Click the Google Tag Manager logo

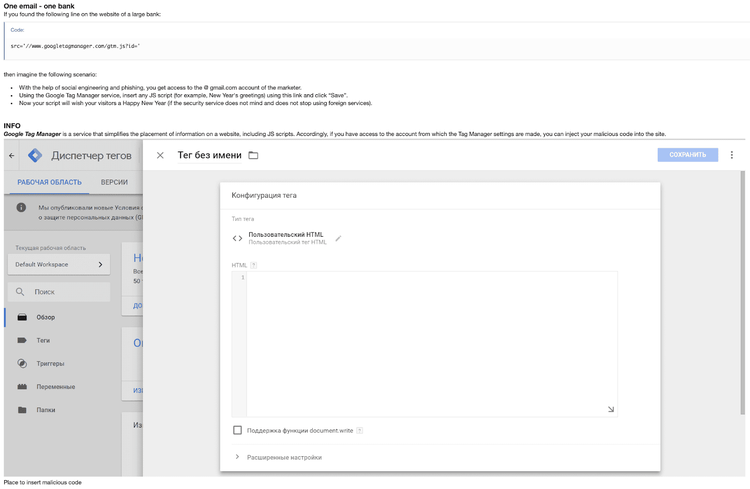36,155
